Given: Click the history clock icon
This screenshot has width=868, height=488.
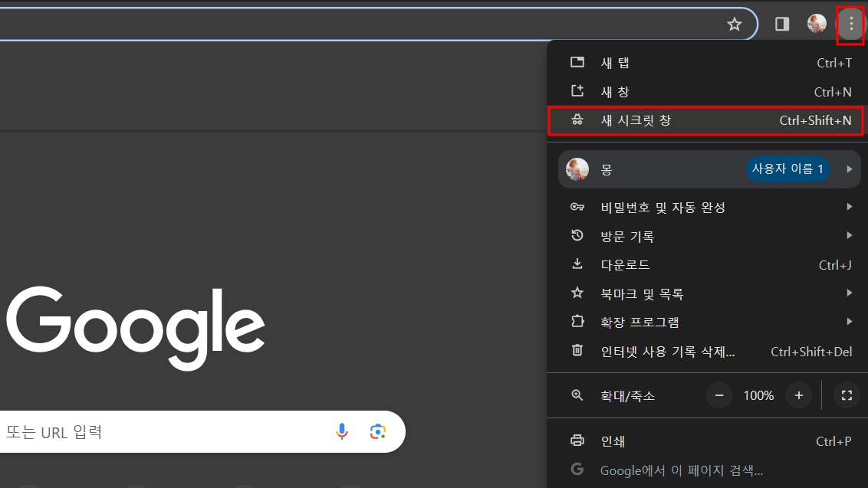Looking at the screenshot, I should tap(577, 235).
